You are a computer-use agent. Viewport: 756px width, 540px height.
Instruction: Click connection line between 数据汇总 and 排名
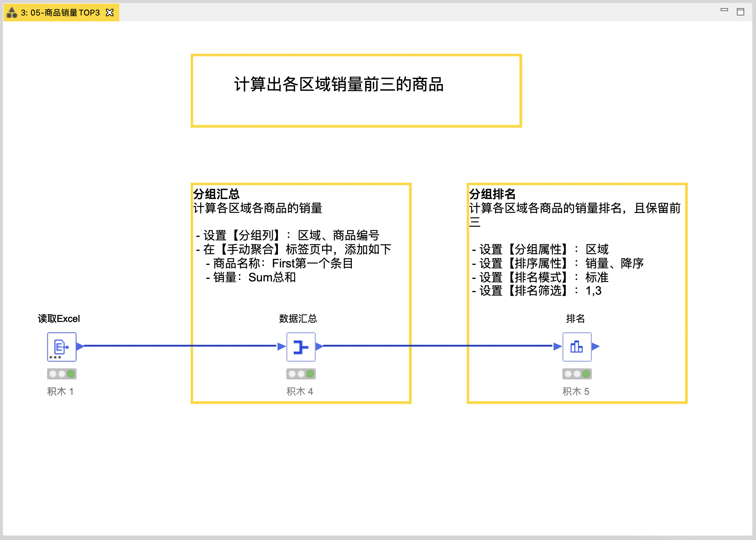point(438,346)
